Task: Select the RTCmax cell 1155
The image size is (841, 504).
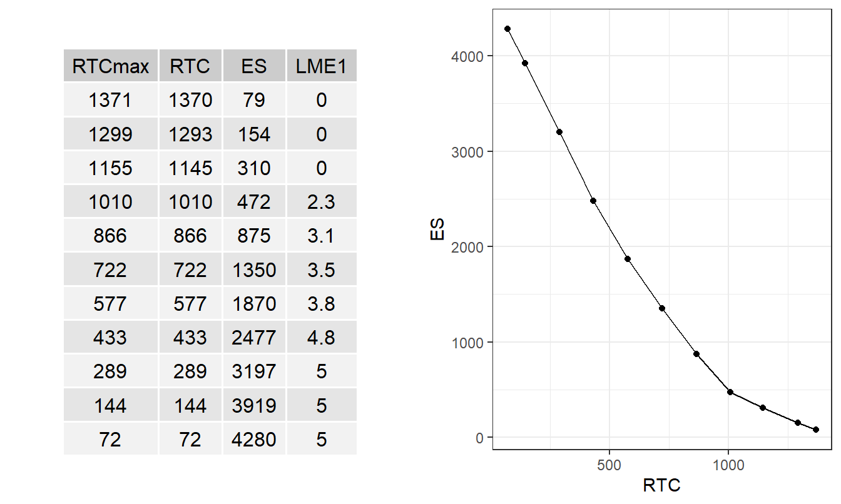Action: [x=111, y=168]
